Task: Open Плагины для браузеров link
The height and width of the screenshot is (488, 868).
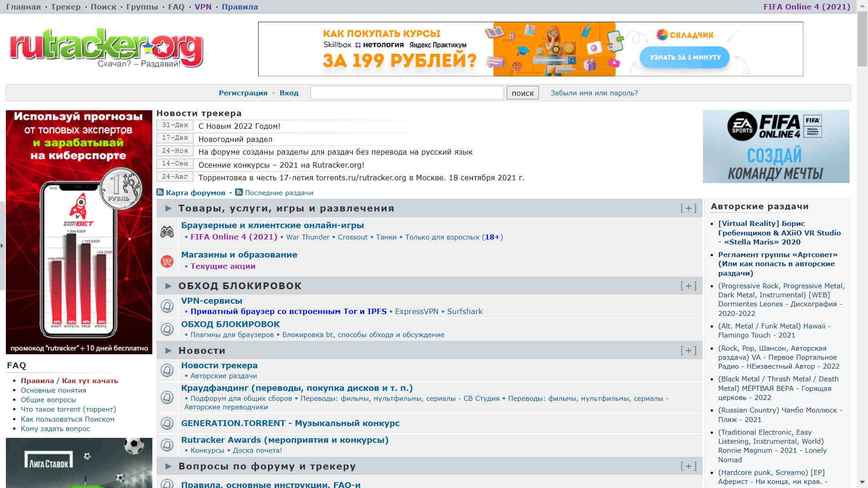Action: tap(232, 335)
